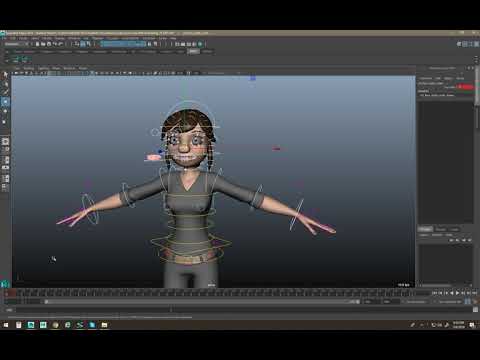The width and height of the screenshot is (480, 360).
Task: Click the Redo arrow icon
Action: (x=61, y=44)
